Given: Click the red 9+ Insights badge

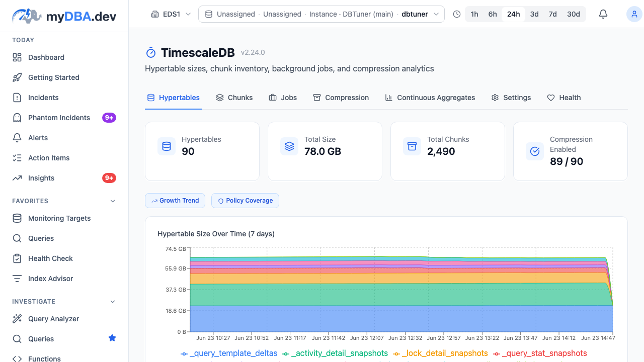Looking at the screenshot, I should [109, 178].
